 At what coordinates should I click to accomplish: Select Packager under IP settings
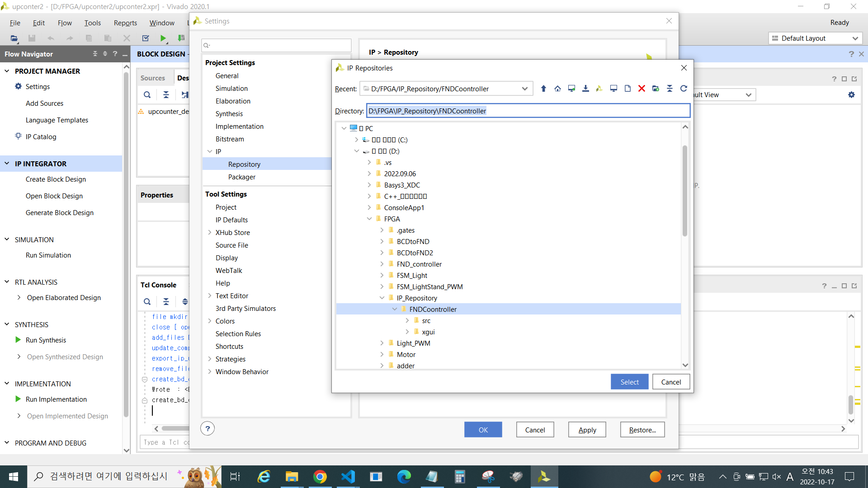tap(241, 177)
